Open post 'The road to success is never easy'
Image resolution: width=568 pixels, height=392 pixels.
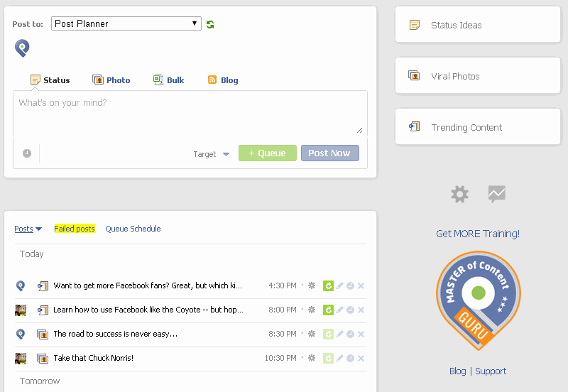116,334
